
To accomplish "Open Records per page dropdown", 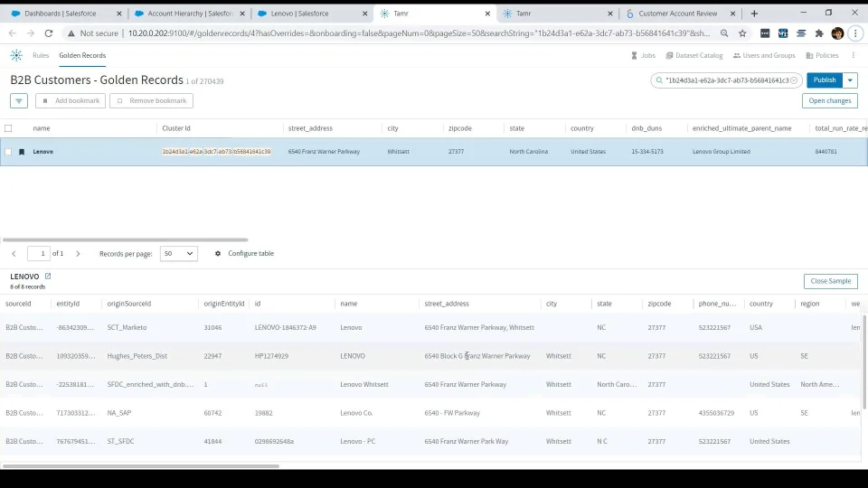I will [x=179, y=253].
